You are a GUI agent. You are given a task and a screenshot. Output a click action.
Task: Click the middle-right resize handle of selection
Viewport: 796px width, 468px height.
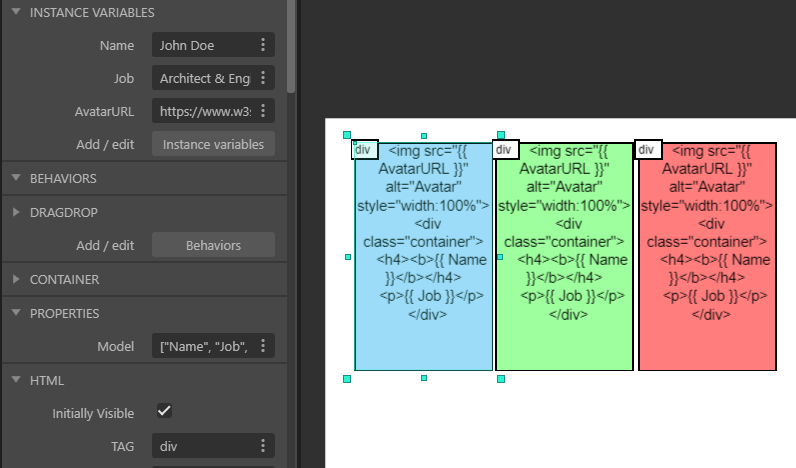(500, 257)
